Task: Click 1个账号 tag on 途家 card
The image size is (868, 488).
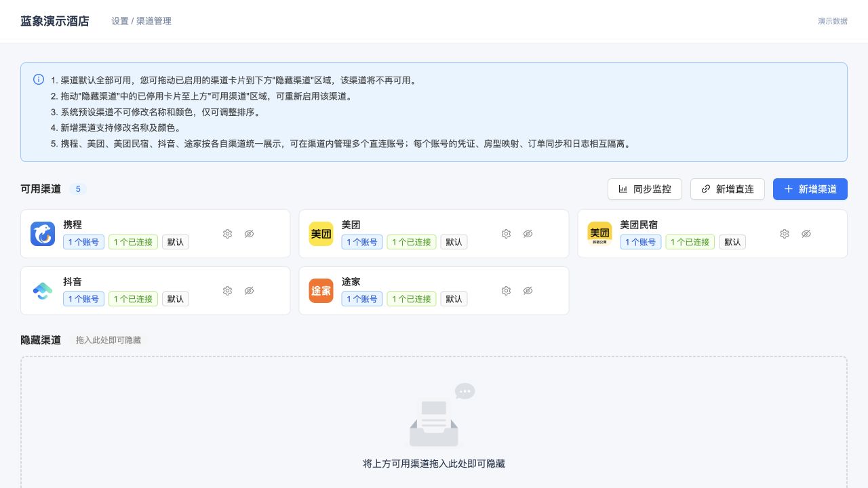Action: tap(362, 299)
